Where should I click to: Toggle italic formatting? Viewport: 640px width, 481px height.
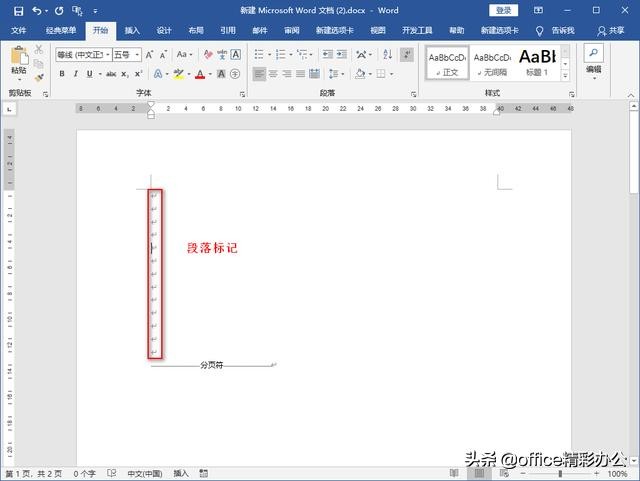pyautogui.click(x=76, y=74)
